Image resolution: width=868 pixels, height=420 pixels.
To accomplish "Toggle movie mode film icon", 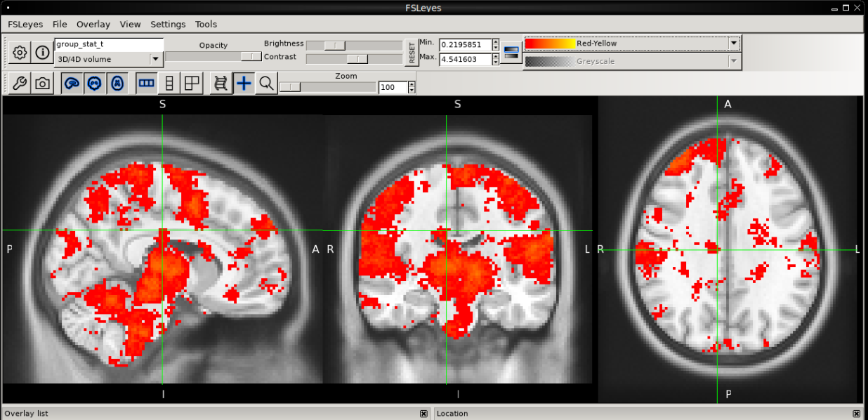I will click(x=221, y=84).
